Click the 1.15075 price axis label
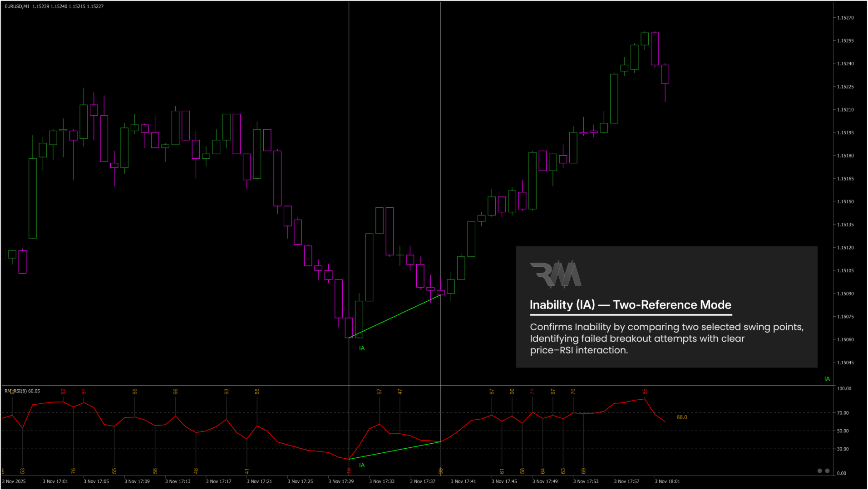This screenshot has width=868, height=490. click(845, 317)
